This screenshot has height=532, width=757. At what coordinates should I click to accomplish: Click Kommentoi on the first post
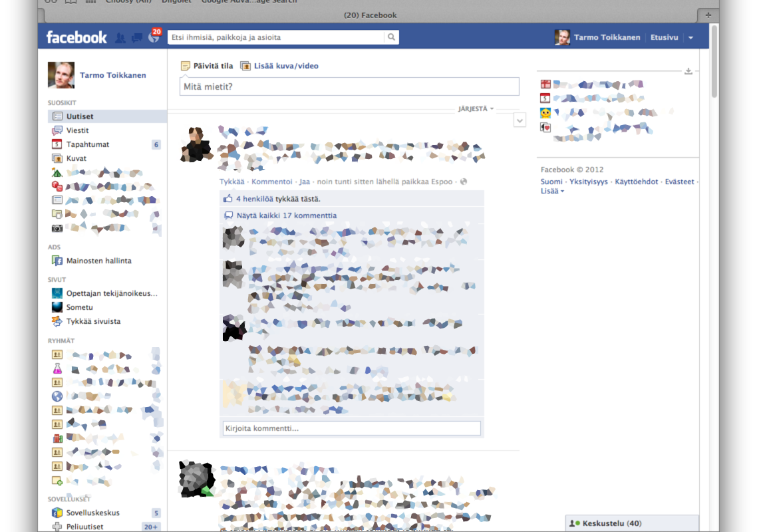[x=272, y=182]
